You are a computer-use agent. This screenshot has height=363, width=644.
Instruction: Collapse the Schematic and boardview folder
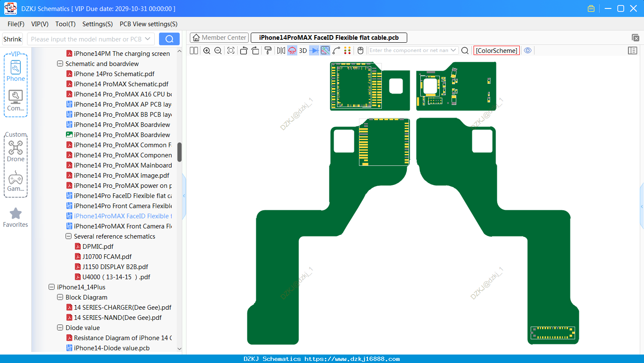pyautogui.click(x=60, y=64)
